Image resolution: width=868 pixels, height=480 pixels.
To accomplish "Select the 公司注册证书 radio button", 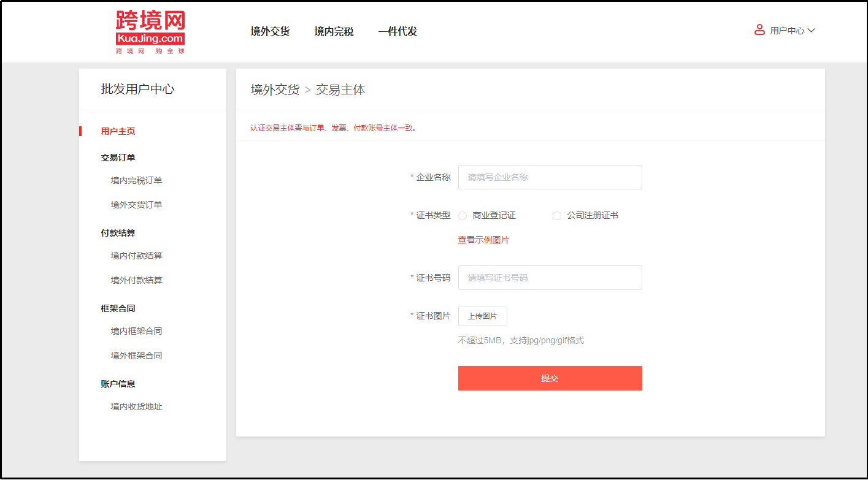I will click(x=557, y=216).
